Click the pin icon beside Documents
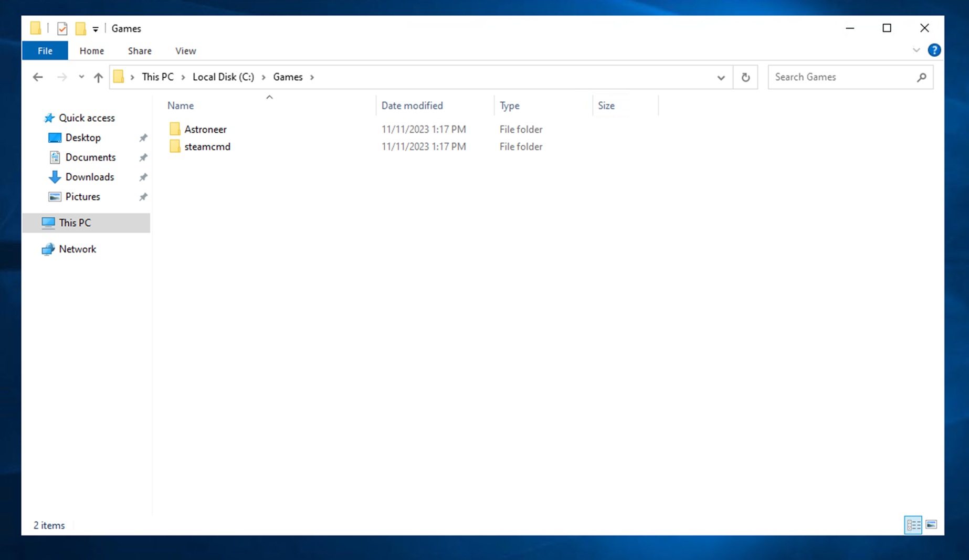Screen dimensions: 969x560 pos(143,157)
